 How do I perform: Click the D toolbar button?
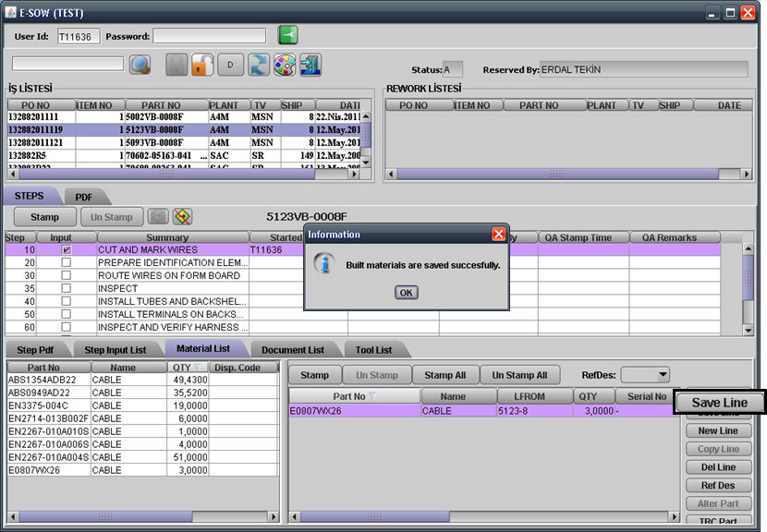230,65
